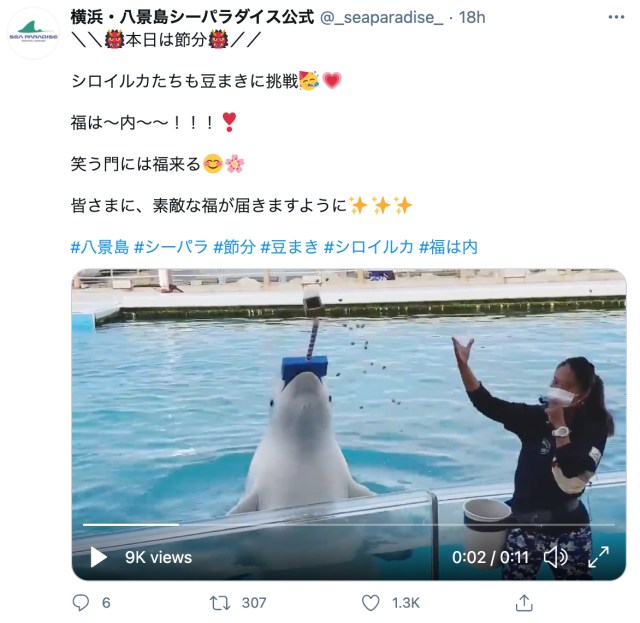Expand video to fullscreen
This screenshot has height=623, width=640.
click(x=598, y=557)
